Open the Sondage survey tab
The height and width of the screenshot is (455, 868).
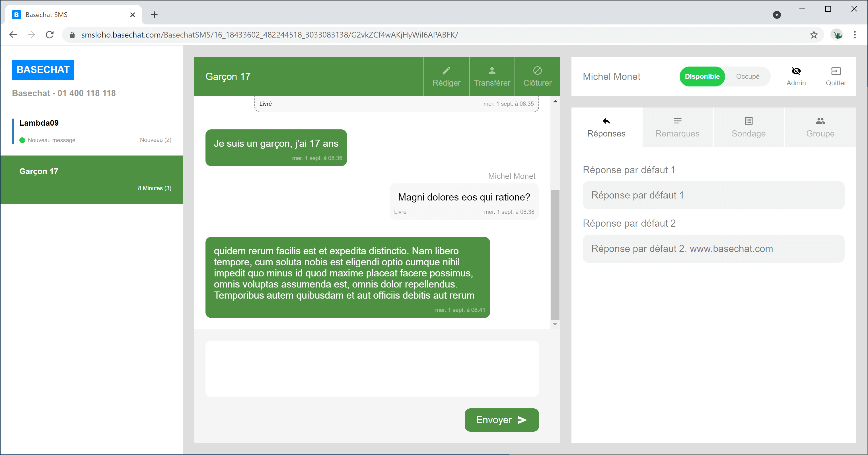[x=748, y=127]
